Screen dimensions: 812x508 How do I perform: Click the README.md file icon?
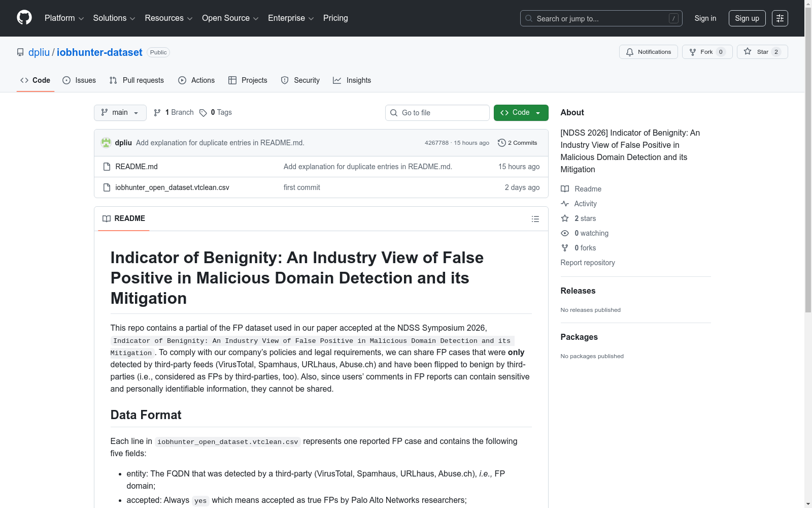tap(107, 167)
